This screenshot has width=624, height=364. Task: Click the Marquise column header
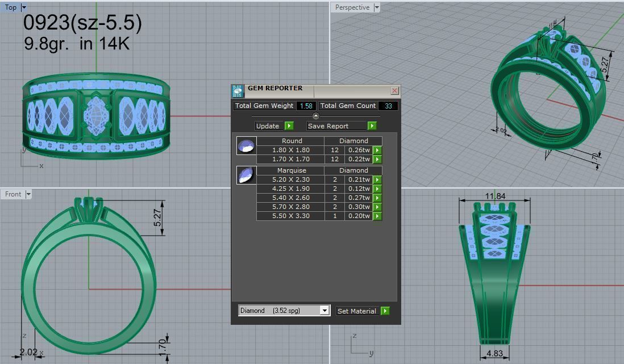292,170
